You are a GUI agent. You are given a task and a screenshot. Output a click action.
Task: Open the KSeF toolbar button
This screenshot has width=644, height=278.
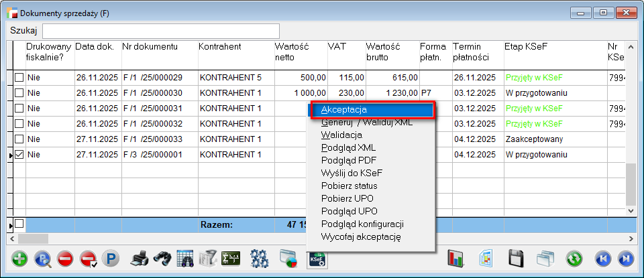coord(317,259)
